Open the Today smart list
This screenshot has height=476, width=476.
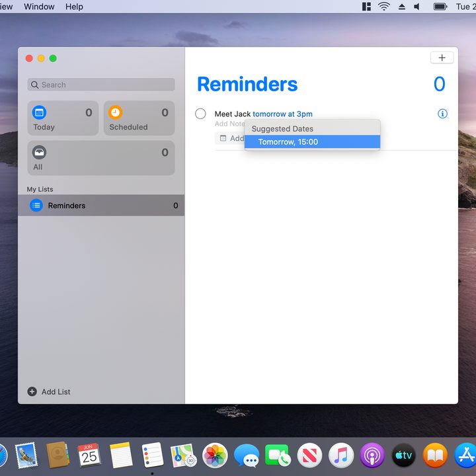point(63,118)
